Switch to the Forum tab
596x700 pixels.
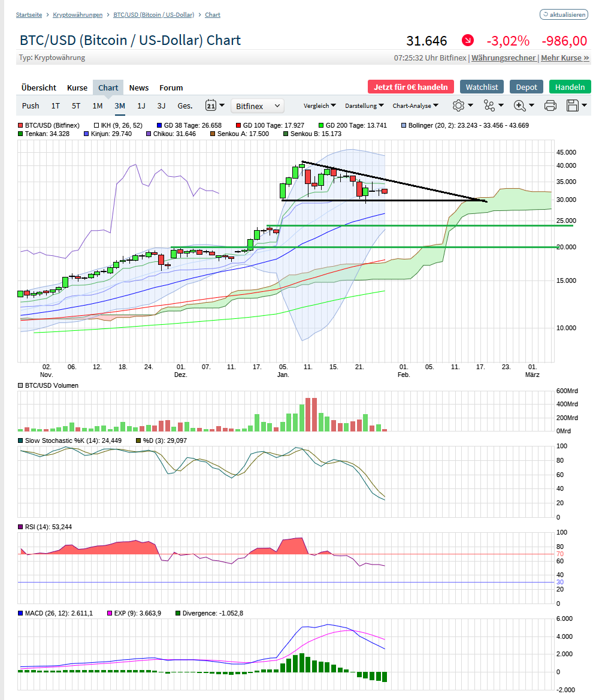[x=171, y=87]
